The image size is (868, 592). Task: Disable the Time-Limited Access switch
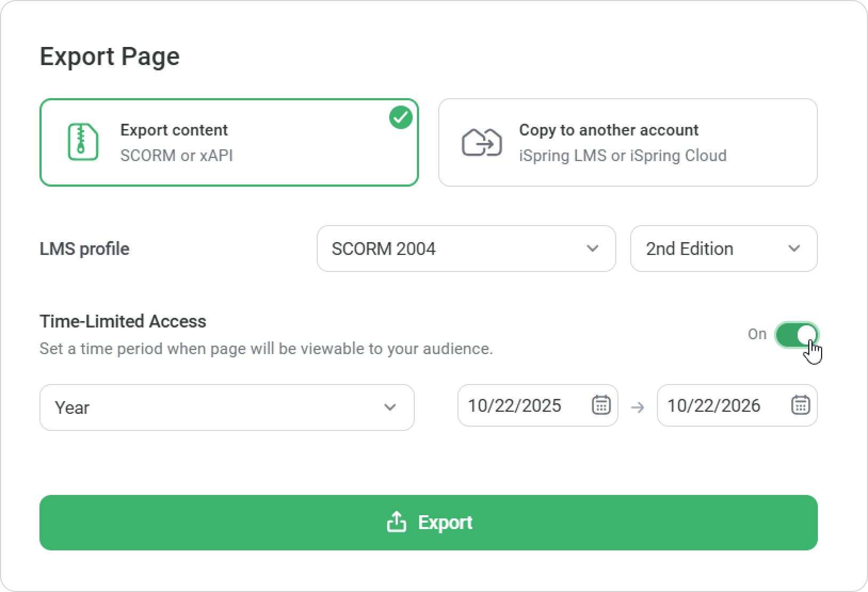tap(796, 335)
